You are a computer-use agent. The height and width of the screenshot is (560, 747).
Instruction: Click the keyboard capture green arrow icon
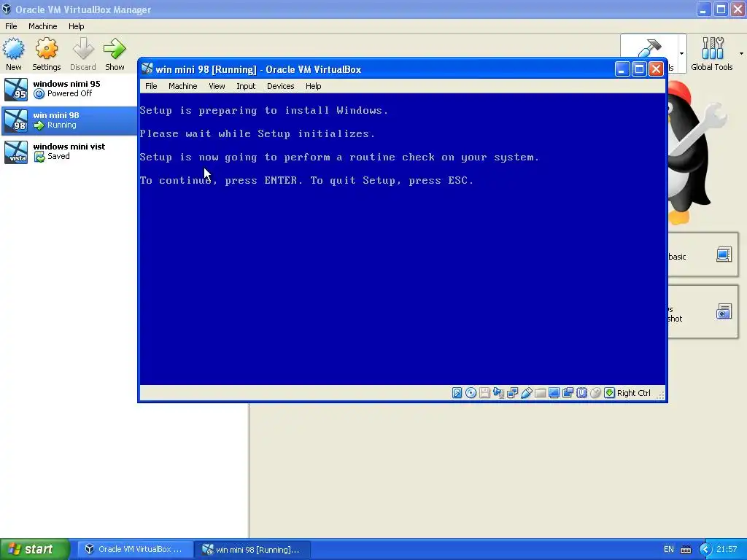click(x=609, y=393)
